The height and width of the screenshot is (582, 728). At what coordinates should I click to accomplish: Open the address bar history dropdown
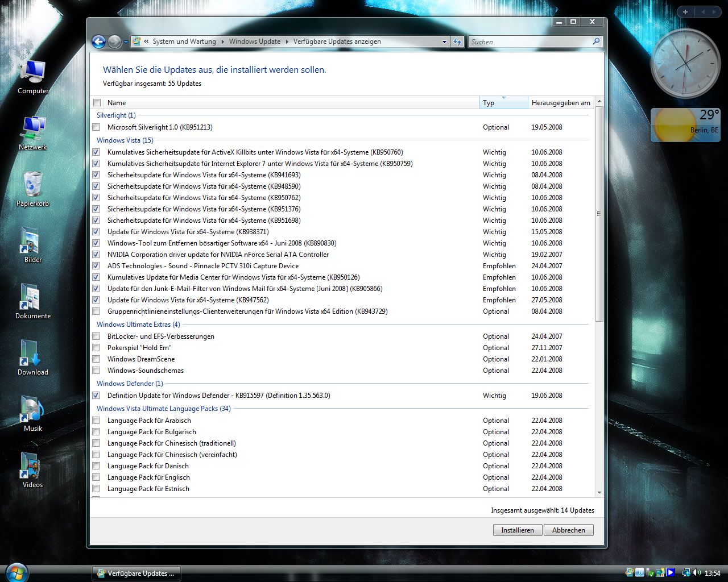pos(444,41)
